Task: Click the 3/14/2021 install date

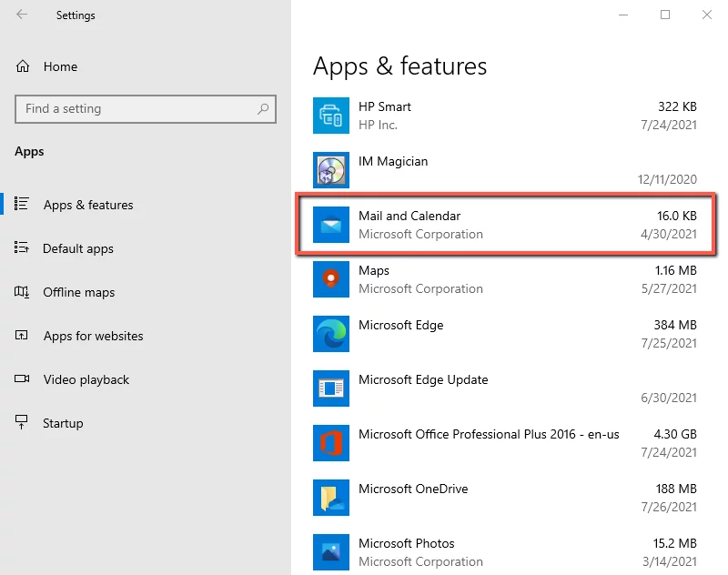Action: (670, 561)
